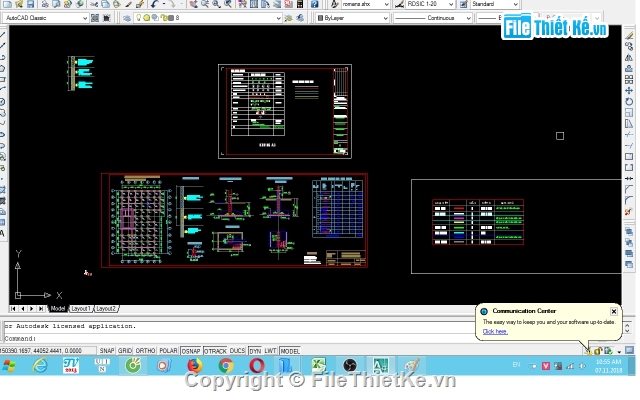The image size is (640, 400).
Task: Toggle DUCS dynamic UCS
Action: [x=237, y=351]
